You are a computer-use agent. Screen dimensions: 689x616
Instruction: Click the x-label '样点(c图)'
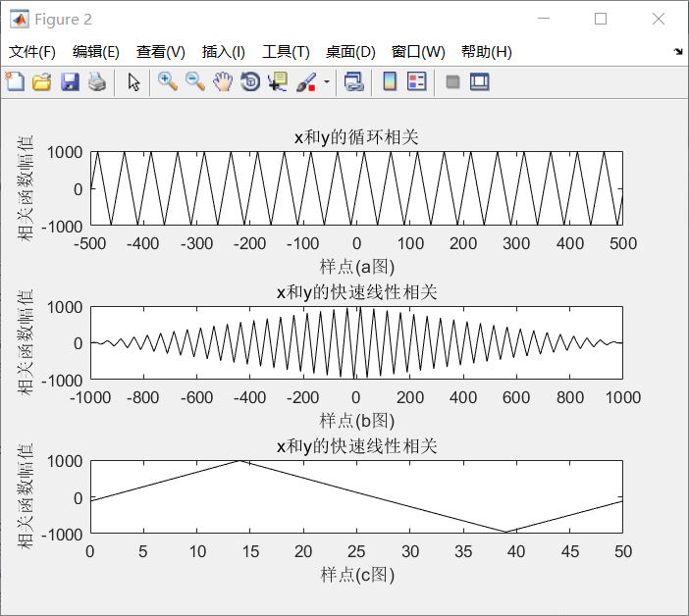click(x=357, y=575)
